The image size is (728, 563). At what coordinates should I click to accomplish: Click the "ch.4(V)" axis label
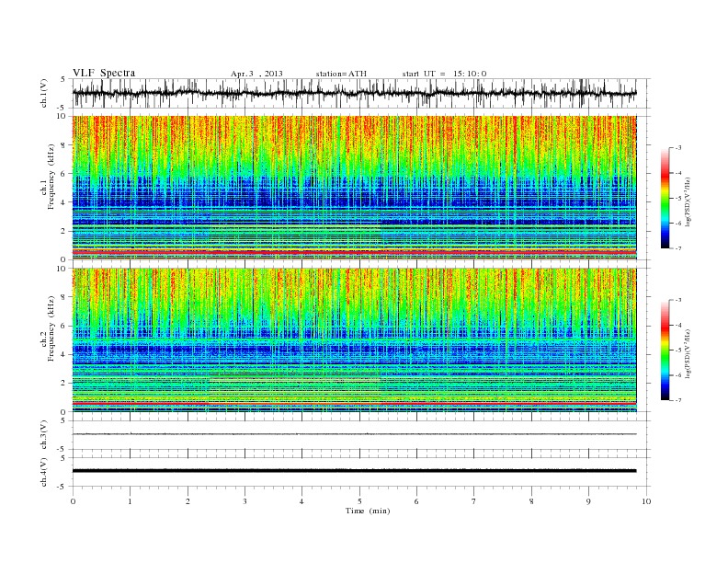[x=44, y=472]
